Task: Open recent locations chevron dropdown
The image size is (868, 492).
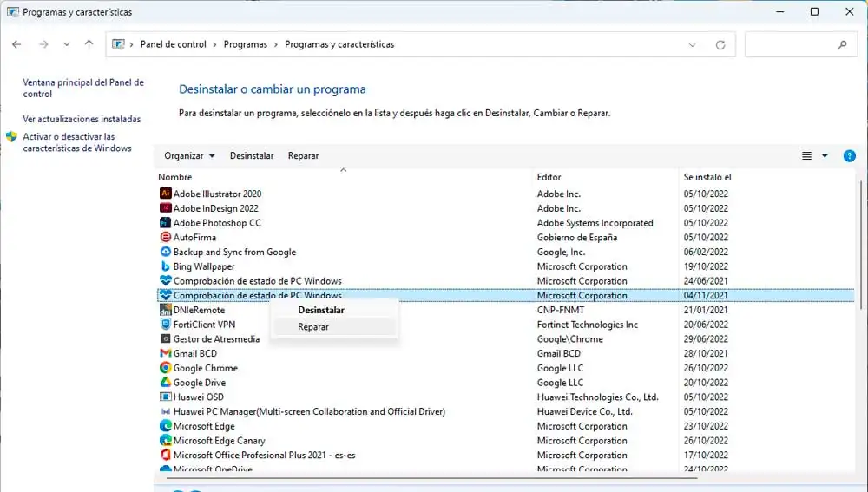Action: [x=67, y=44]
